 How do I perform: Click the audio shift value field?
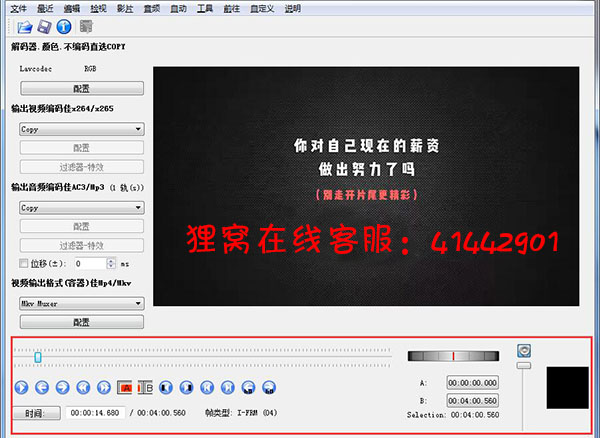(90, 264)
